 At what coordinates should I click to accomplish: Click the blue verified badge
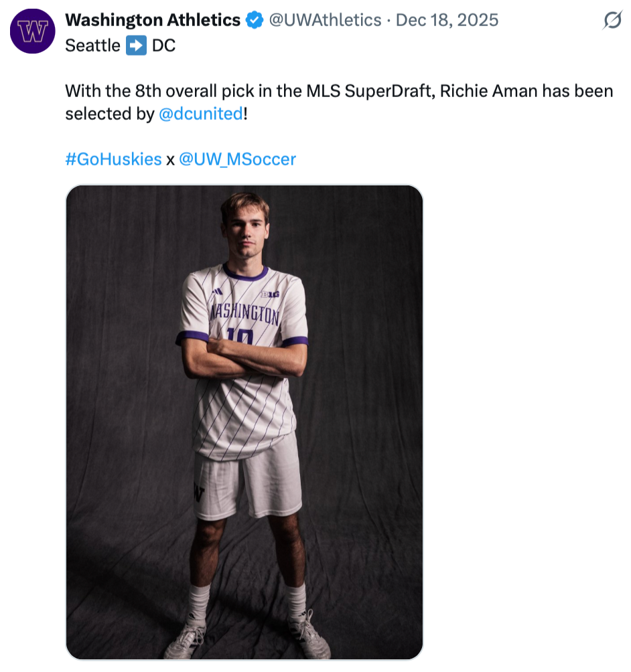[x=254, y=21]
